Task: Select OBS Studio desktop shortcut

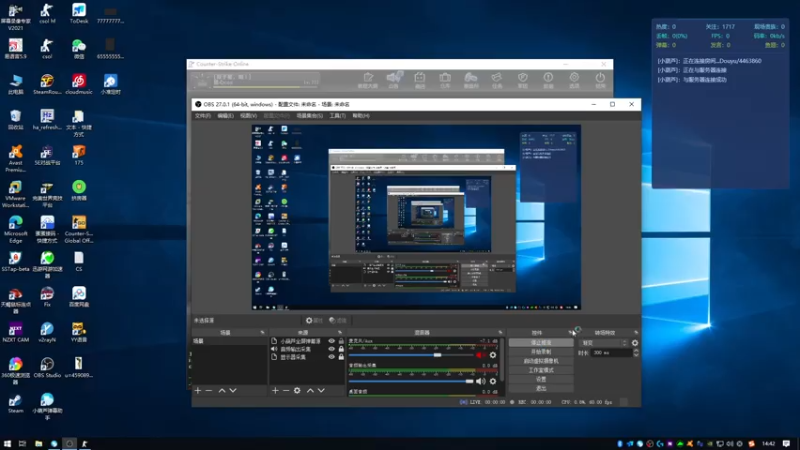Action: 47,367
